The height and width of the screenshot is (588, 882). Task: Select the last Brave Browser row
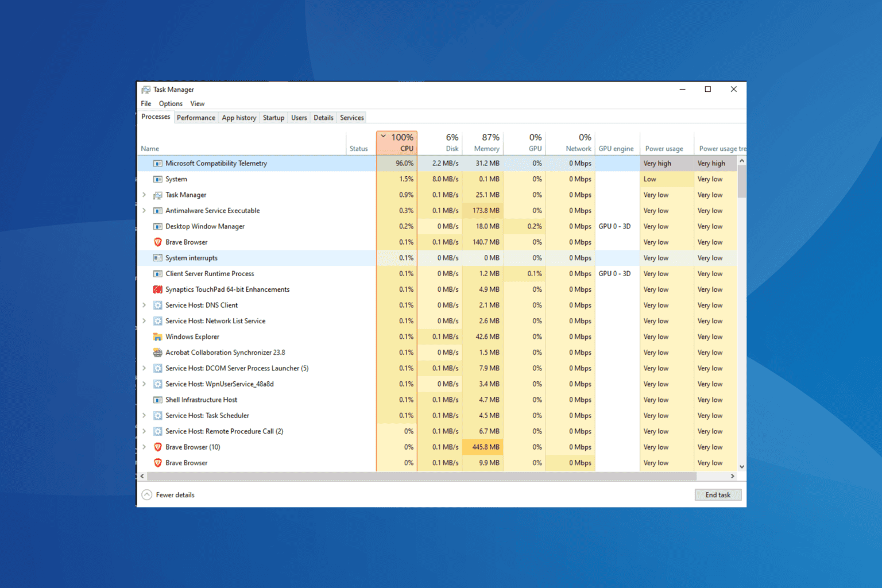coord(437,463)
